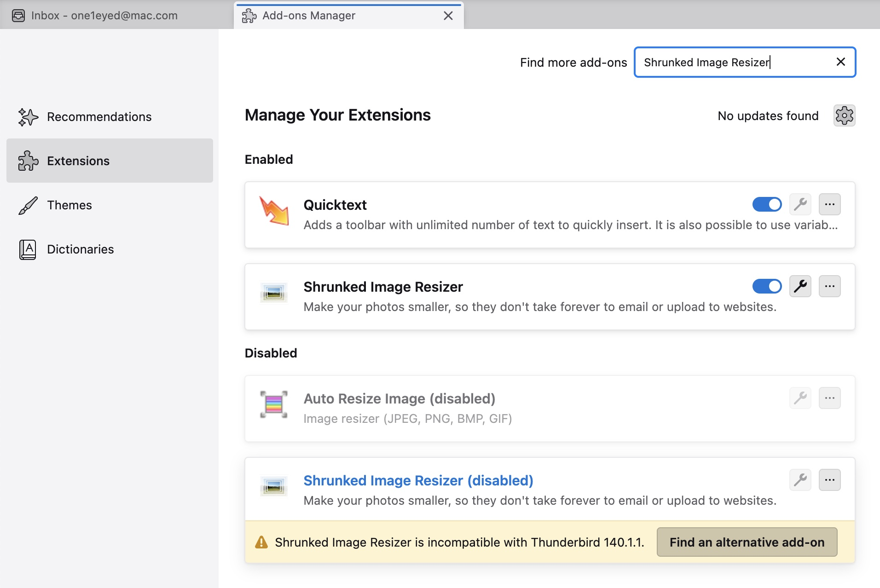Open Quicktext more options menu
The height and width of the screenshot is (588, 880).
[829, 204]
